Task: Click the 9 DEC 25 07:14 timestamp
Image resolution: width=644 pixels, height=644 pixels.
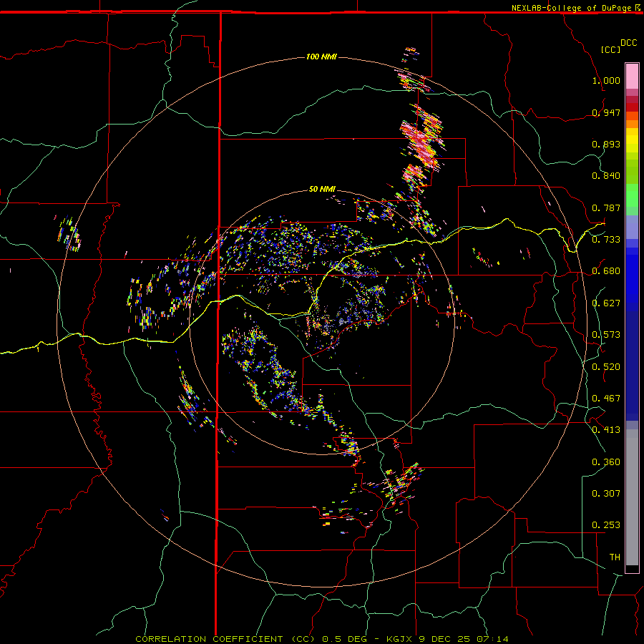Action: 463,639
